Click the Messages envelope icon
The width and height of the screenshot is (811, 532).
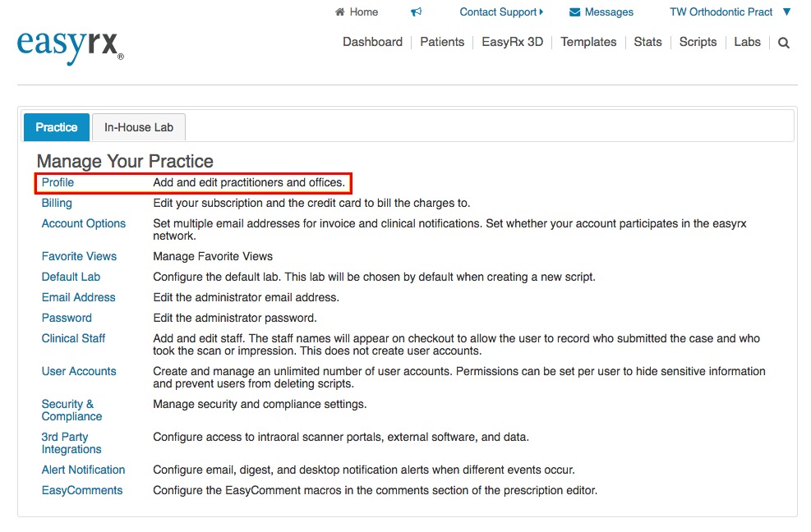[x=574, y=11]
